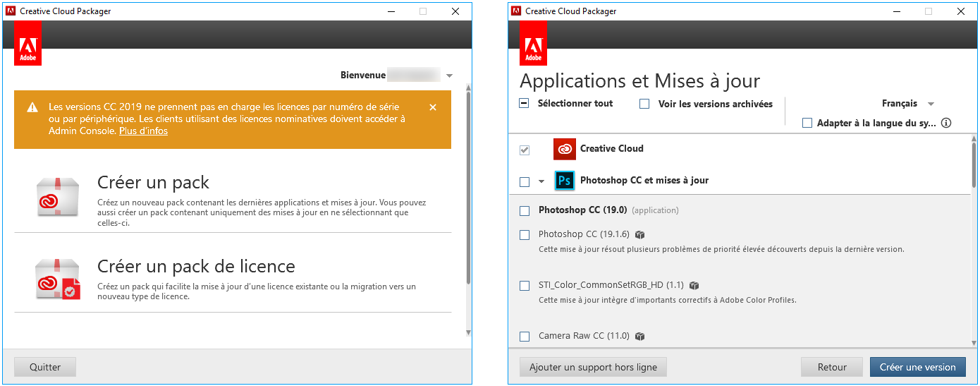Click the package icon next to Photoshop CC 19.1.6
This screenshot has height=386, width=980.
640,234
